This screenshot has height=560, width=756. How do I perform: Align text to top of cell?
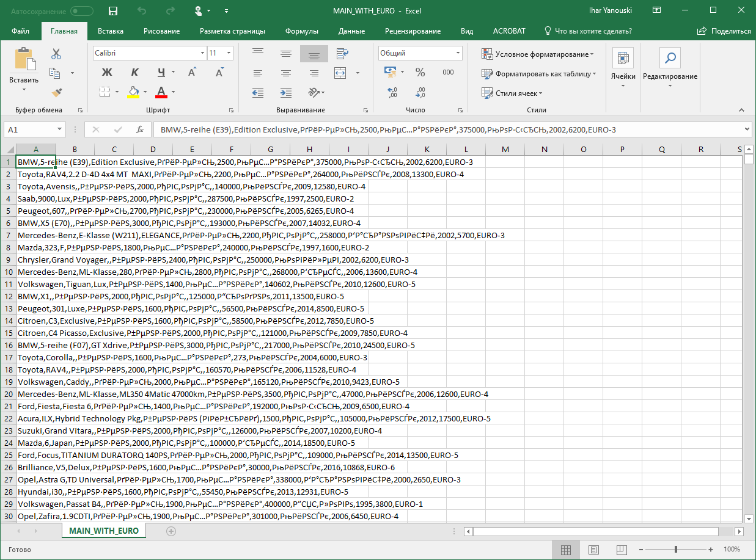pos(257,54)
